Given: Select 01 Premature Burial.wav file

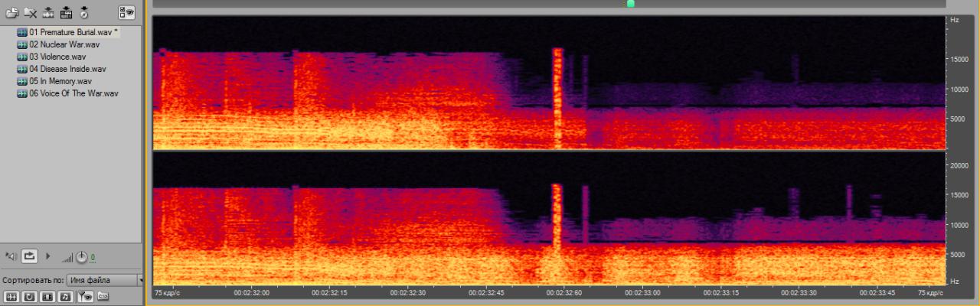Looking at the screenshot, I should click(x=73, y=33).
